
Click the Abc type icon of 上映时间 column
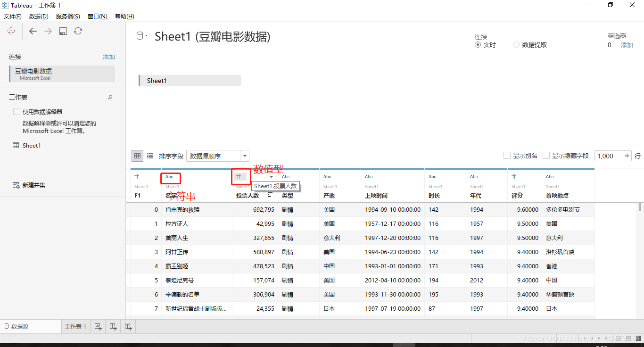click(x=369, y=177)
